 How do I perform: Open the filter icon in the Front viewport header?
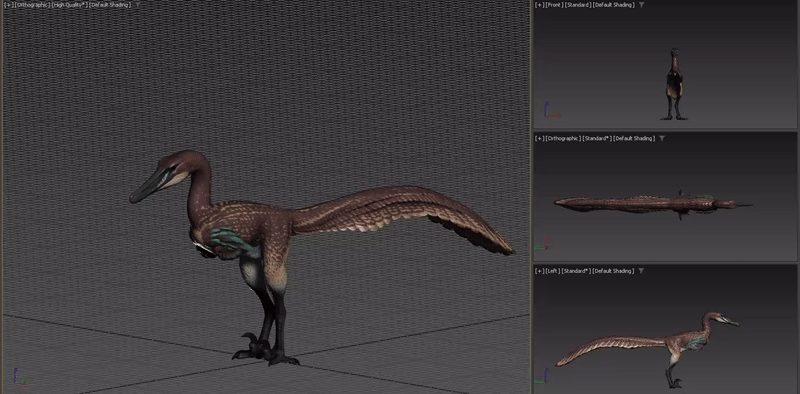(x=641, y=5)
